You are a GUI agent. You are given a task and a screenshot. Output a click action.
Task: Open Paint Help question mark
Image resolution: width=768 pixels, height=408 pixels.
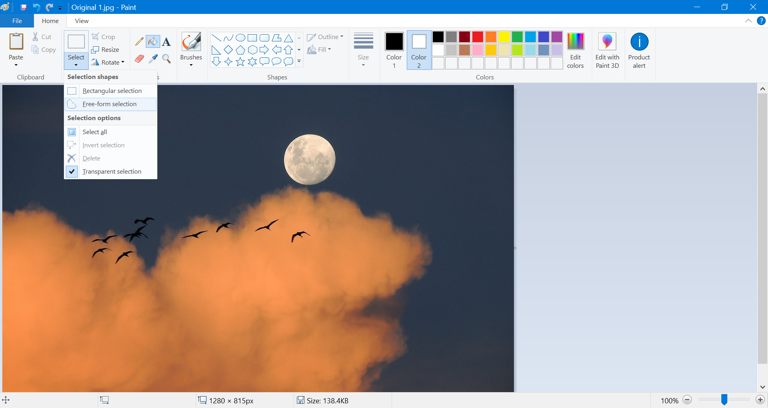[x=761, y=21]
